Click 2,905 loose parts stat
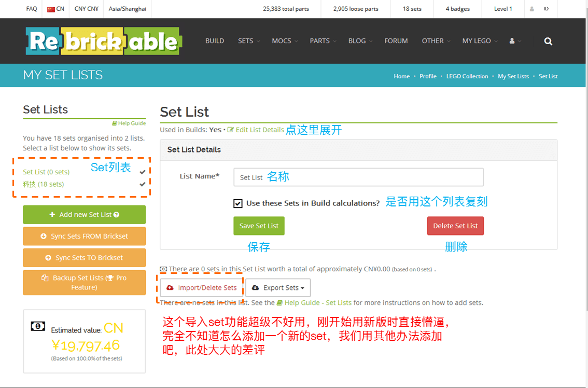Image resolution: width=588 pixels, height=388 pixels. click(356, 9)
